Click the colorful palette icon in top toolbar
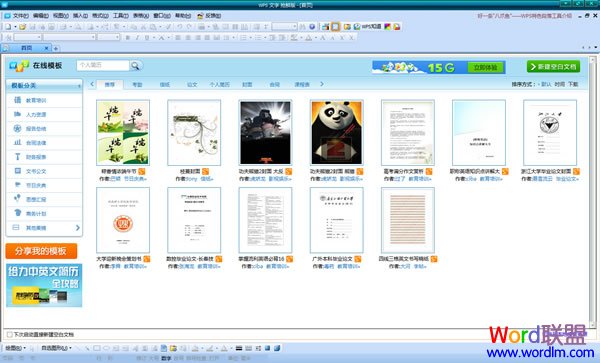The width and height of the screenshot is (600, 363). point(387,27)
